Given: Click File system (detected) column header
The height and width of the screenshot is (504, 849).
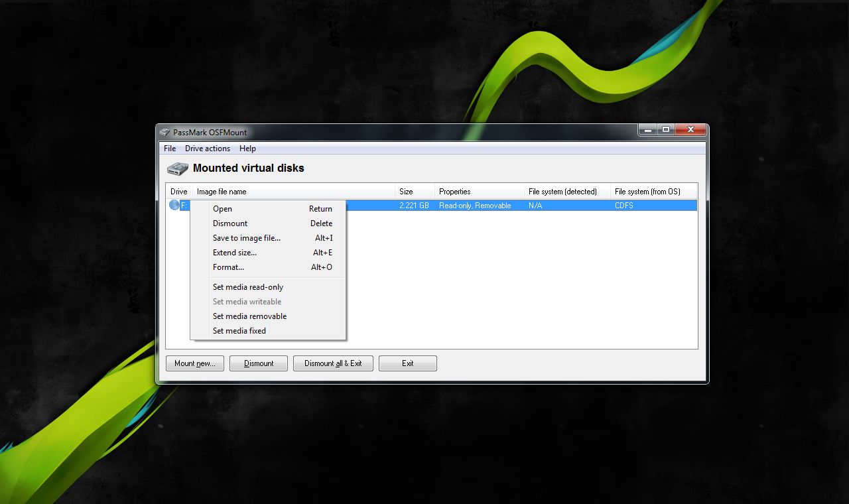Looking at the screenshot, I should [568, 192].
